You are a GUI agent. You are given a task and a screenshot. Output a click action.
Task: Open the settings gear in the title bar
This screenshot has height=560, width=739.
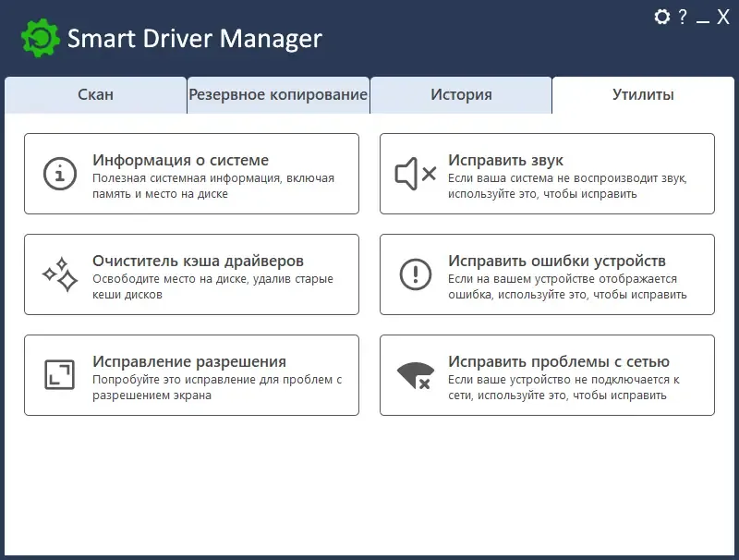point(660,17)
